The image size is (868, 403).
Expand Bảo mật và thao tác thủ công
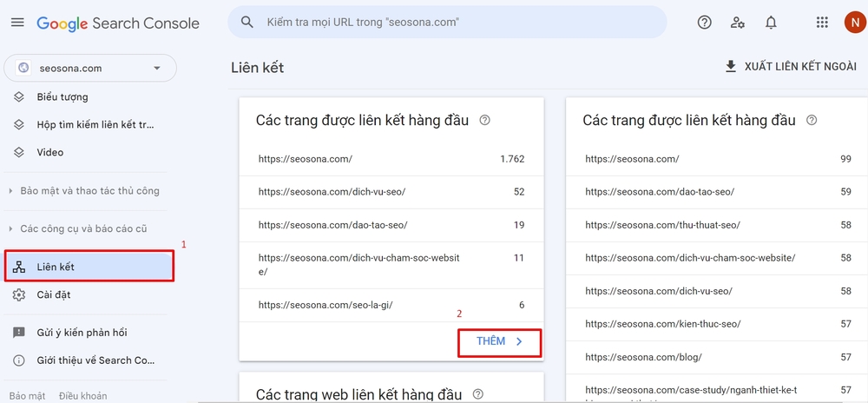tap(85, 191)
